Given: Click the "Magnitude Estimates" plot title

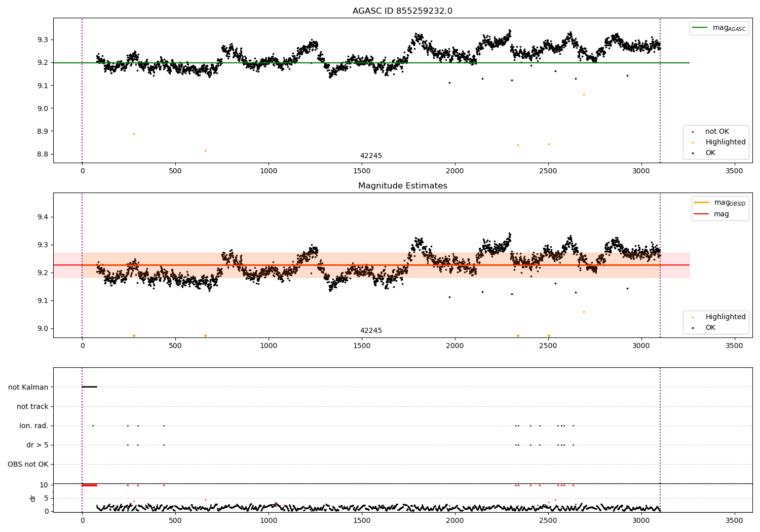Looking at the screenshot, I should [x=402, y=186].
